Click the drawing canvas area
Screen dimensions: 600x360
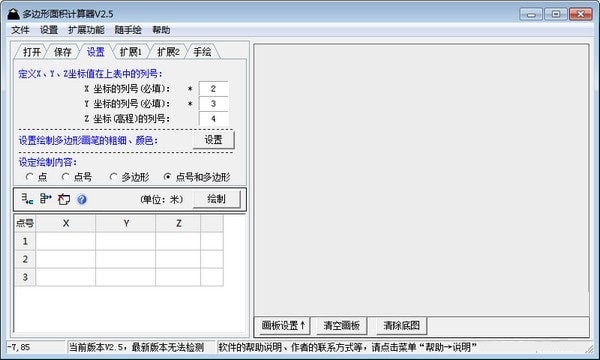tap(421, 180)
